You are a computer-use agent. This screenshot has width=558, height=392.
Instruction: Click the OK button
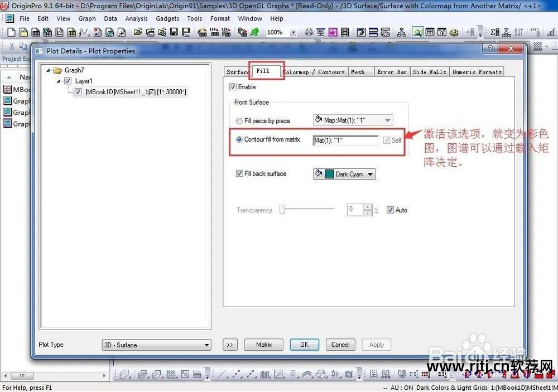coord(304,345)
